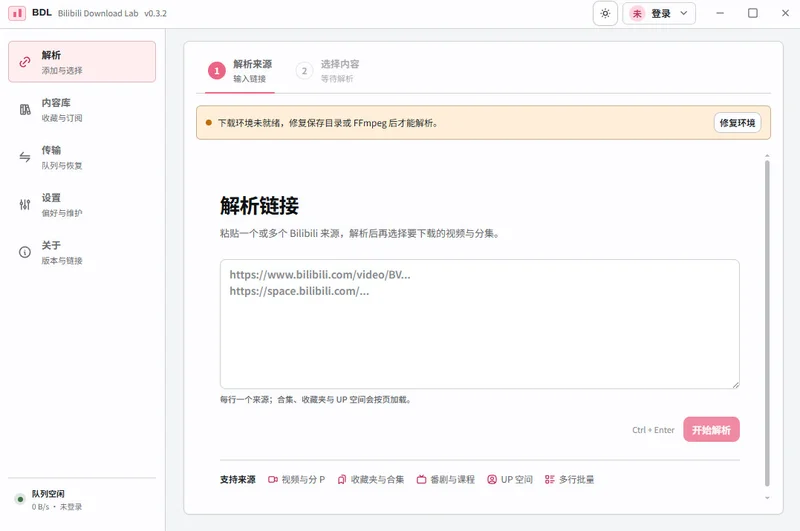The width and height of the screenshot is (800, 531).
Task: Click the scrollbar up arrow
Action: coord(767,156)
